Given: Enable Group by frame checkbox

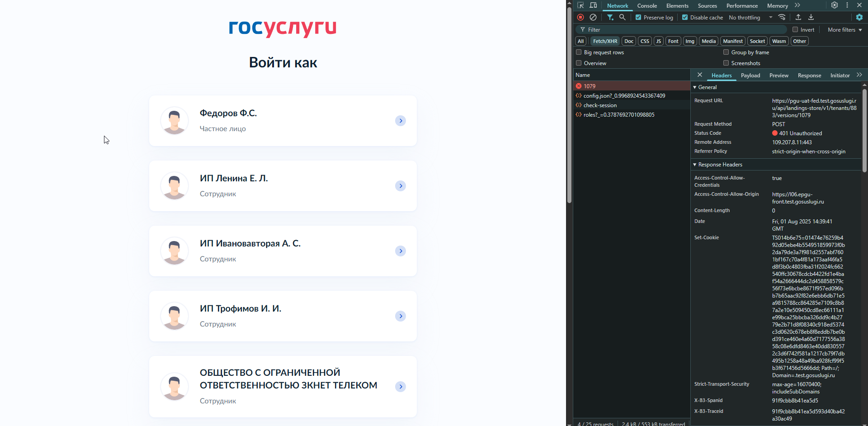Looking at the screenshot, I should pos(726,52).
